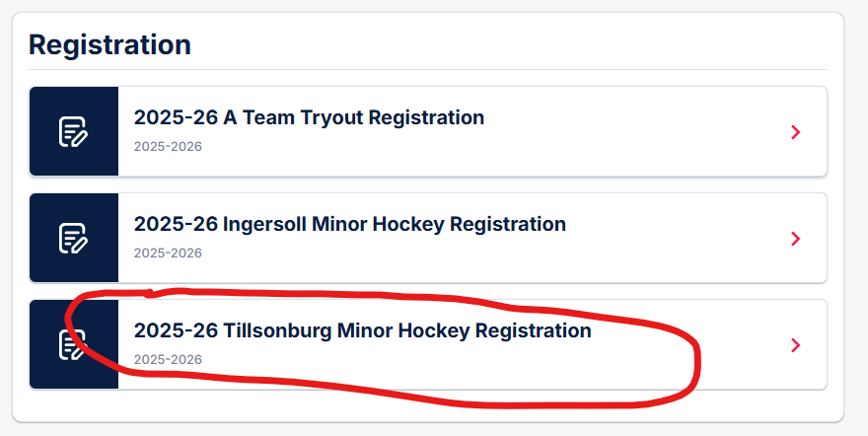This screenshot has height=436, width=868.
Task: Click the divider line beneath Registration heading
Action: click(428, 70)
